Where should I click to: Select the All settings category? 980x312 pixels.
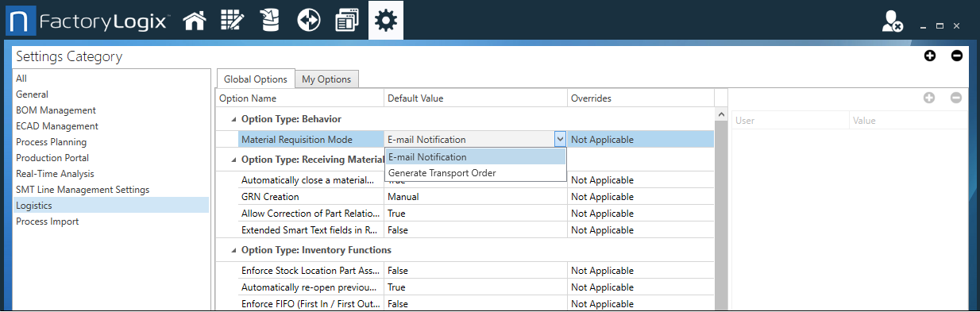click(x=111, y=79)
